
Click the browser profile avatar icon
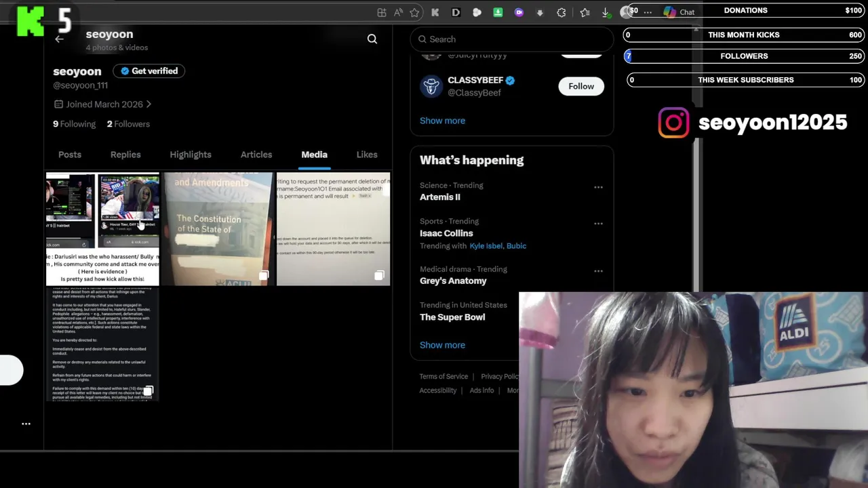tap(625, 12)
